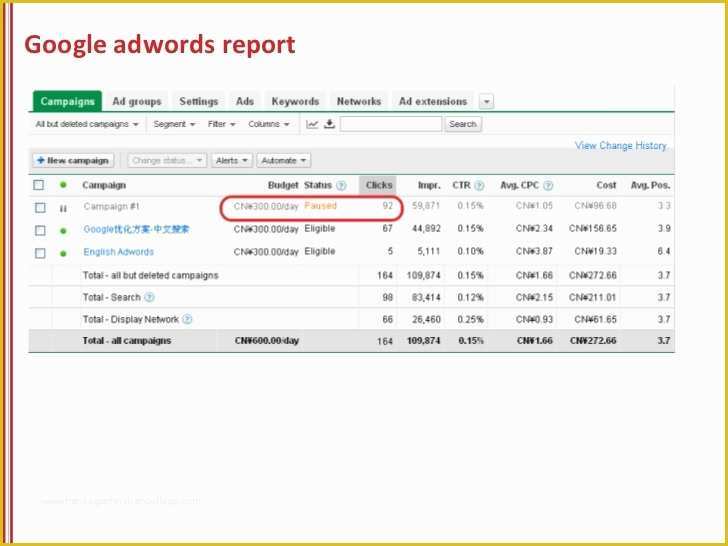Screen dimensions: 728x546
Task: Click the Status help question icon
Action: tap(341, 186)
